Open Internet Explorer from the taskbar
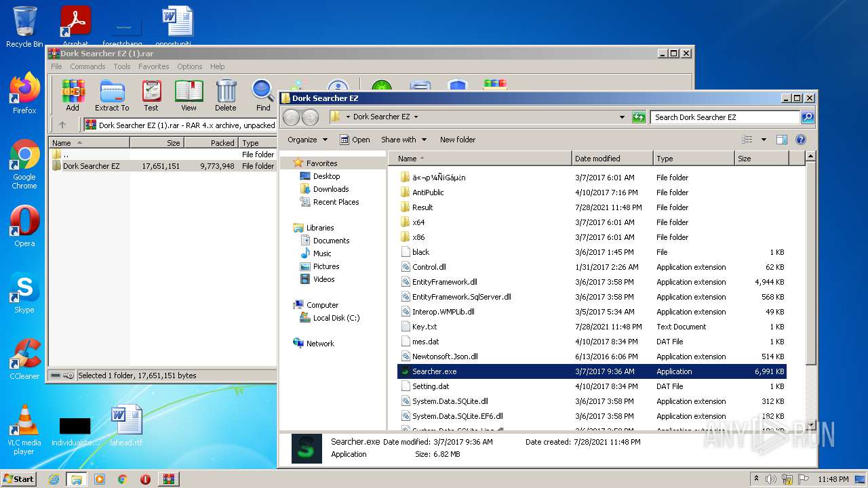Screen dimensions: 868x488 [x=54, y=479]
